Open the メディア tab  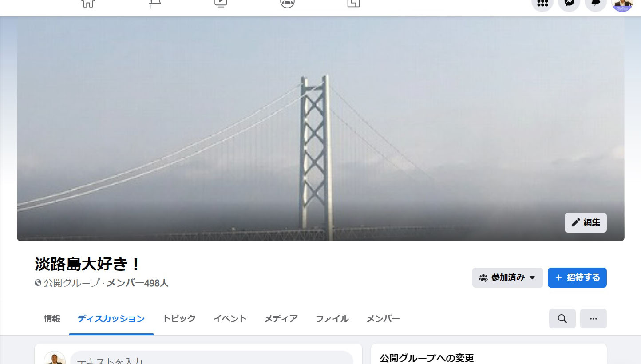pyautogui.click(x=281, y=319)
